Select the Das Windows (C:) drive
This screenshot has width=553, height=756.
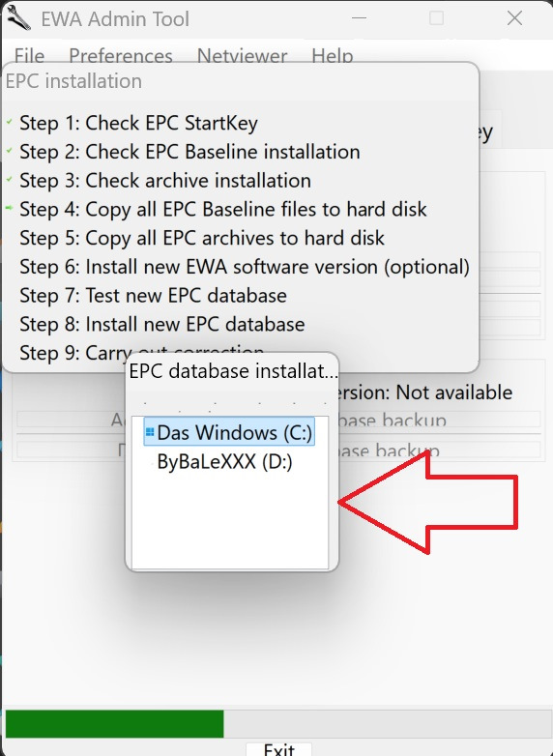tap(229, 431)
